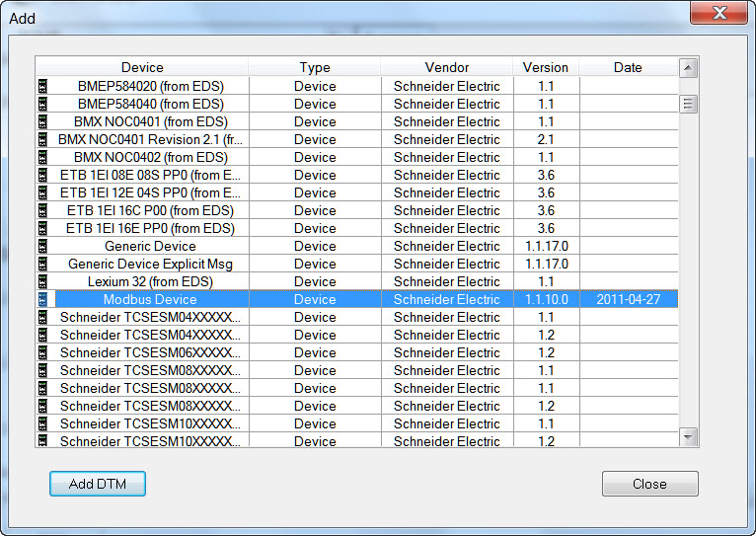This screenshot has height=536, width=756.
Task: Click the icon beside ETB 1EI 12E 04S PP0
Action: pos(42,192)
